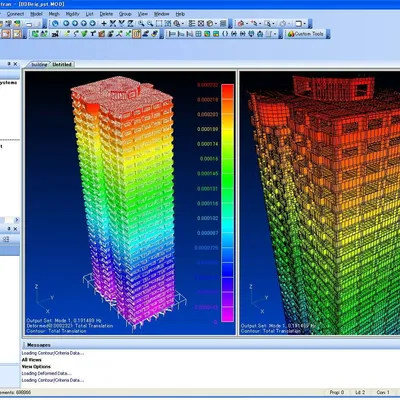Toggle auto-hide pin on upper left pane
This screenshot has height=400, width=400.
9,64
